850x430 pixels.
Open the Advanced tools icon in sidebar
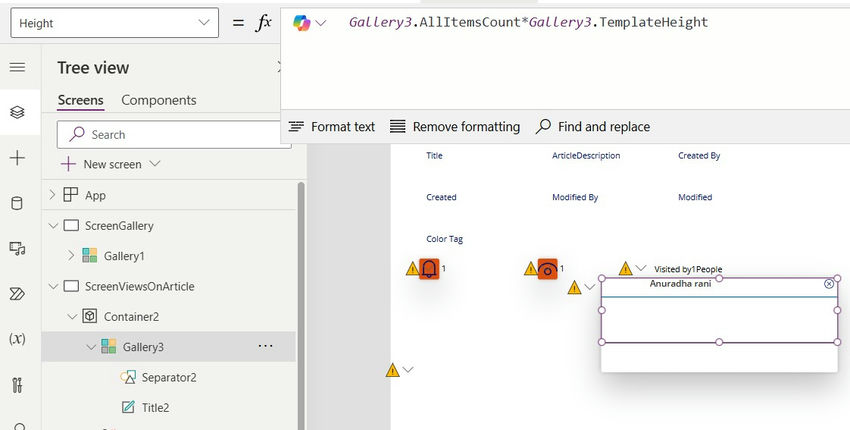tap(17, 385)
